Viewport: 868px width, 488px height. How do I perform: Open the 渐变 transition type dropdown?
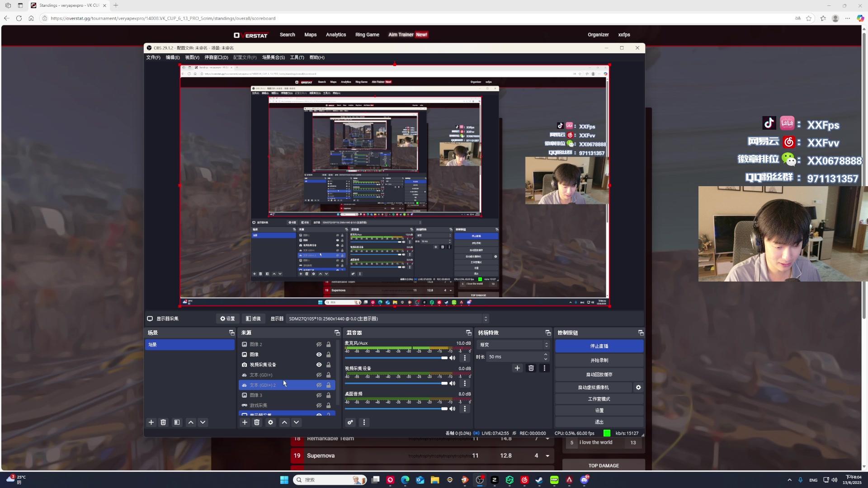(514, 344)
